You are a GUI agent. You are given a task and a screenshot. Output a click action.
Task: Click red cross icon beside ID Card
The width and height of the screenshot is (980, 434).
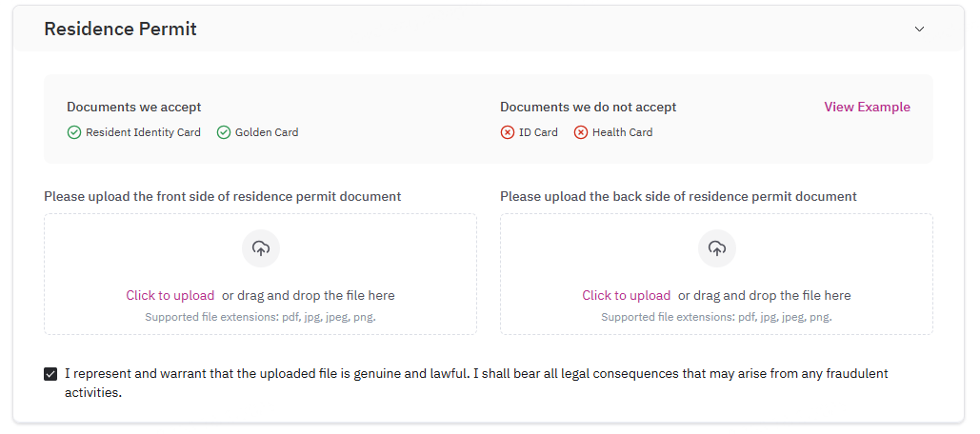pos(507,132)
